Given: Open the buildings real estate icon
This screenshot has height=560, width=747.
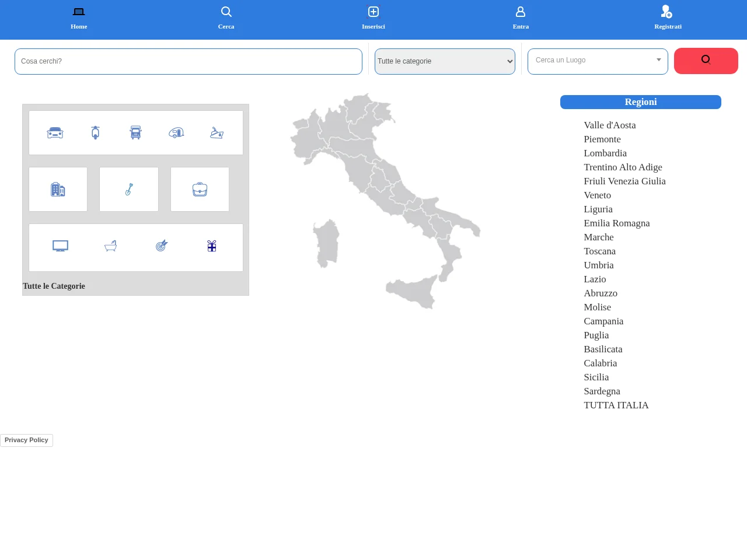Looking at the screenshot, I should 58,189.
